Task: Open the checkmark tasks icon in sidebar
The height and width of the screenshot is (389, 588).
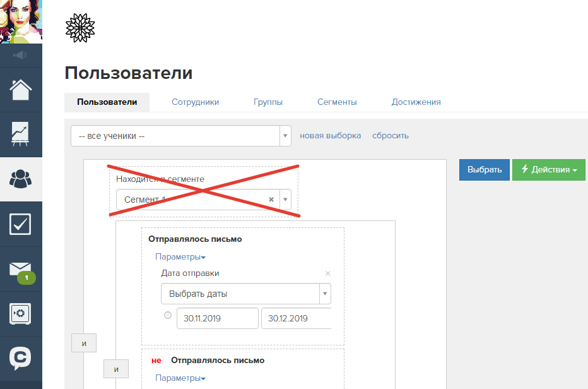Action: point(20,224)
